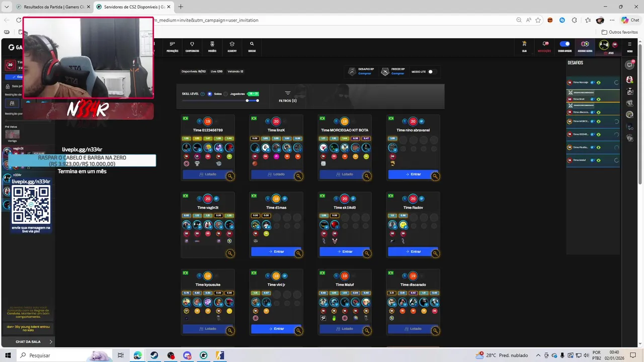Click Comprar under Freeze RP

tap(397, 74)
